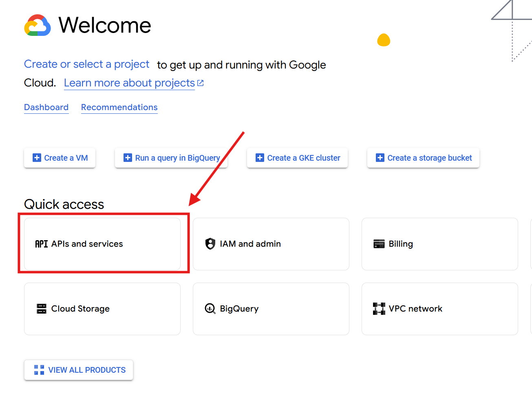Click the Cloud Storage bucket icon
The width and height of the screenshot is (532, 398).
coord(42,309)
